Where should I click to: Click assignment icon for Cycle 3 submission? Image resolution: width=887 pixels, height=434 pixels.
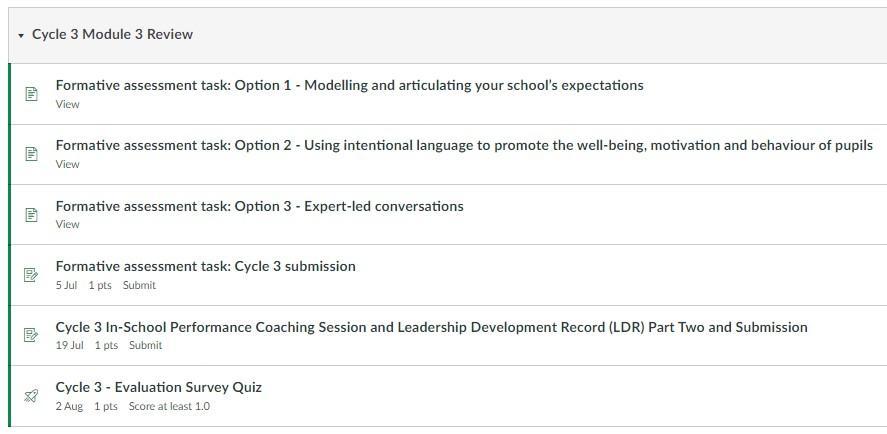coord(31,275)
